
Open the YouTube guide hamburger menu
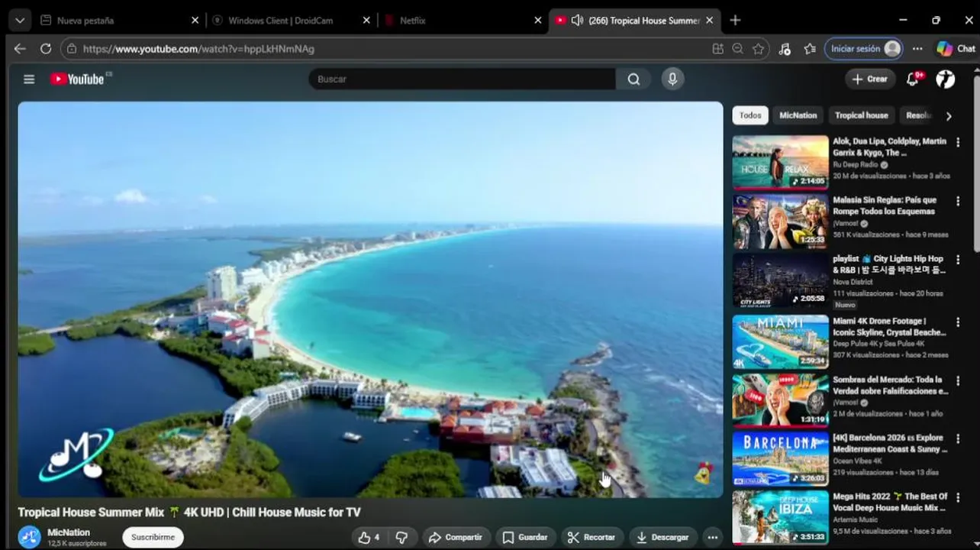coord(29,79)
